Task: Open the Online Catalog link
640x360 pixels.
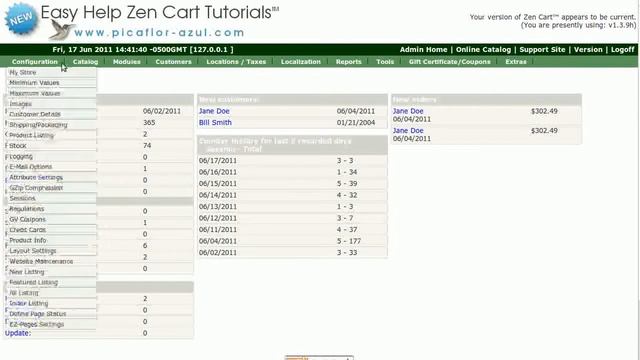Action: [x=483, y=49]
